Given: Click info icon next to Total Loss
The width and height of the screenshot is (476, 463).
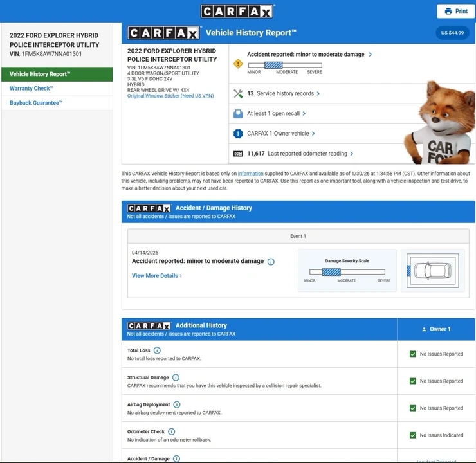Looking at the screenshot, I should 157,350.
